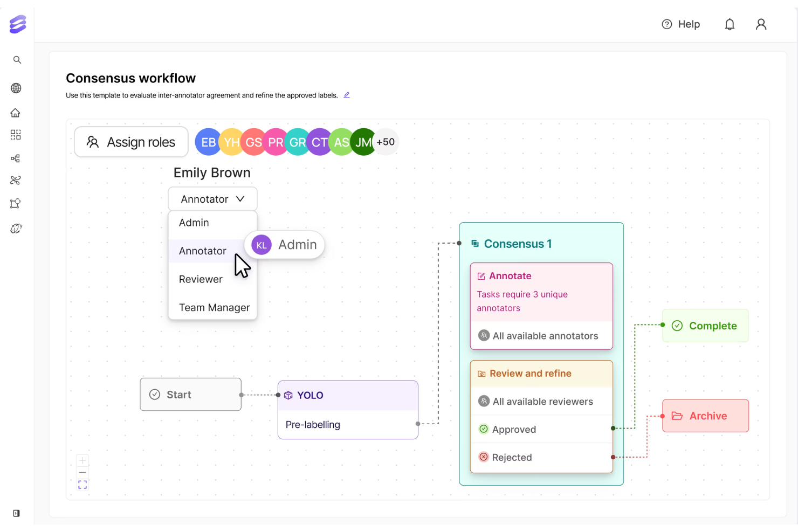Click the YOLO pre-labelling node
Screen dimensions: 798x532
(347, 410)
